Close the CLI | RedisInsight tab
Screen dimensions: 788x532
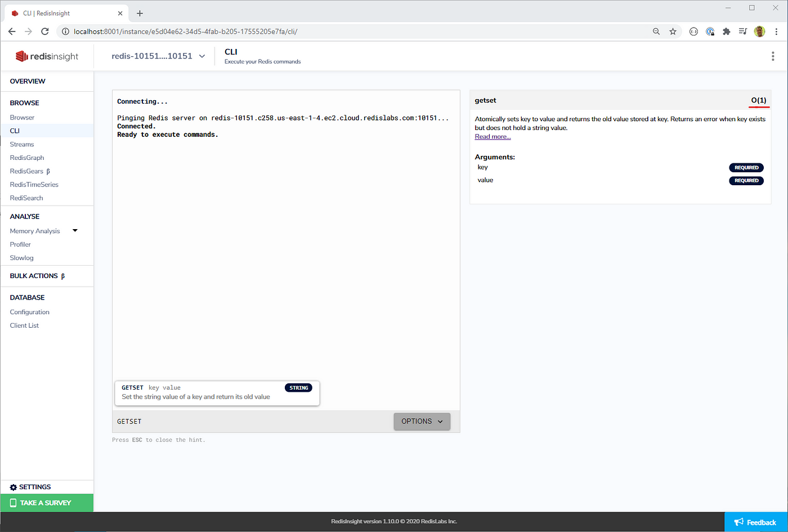[x=120, y=13]
